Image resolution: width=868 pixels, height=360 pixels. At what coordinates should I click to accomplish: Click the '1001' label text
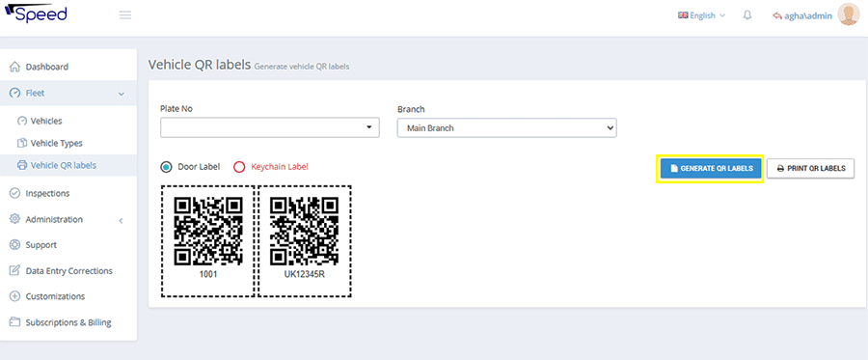208,274
